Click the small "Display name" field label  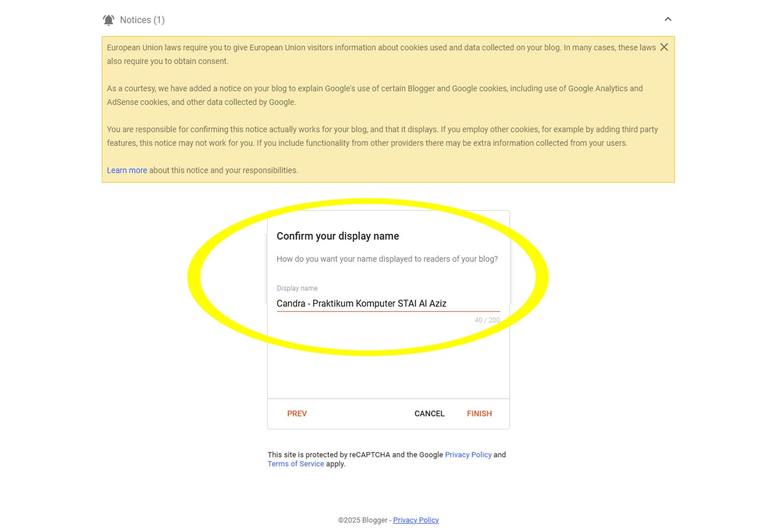[x=297, y=288]
